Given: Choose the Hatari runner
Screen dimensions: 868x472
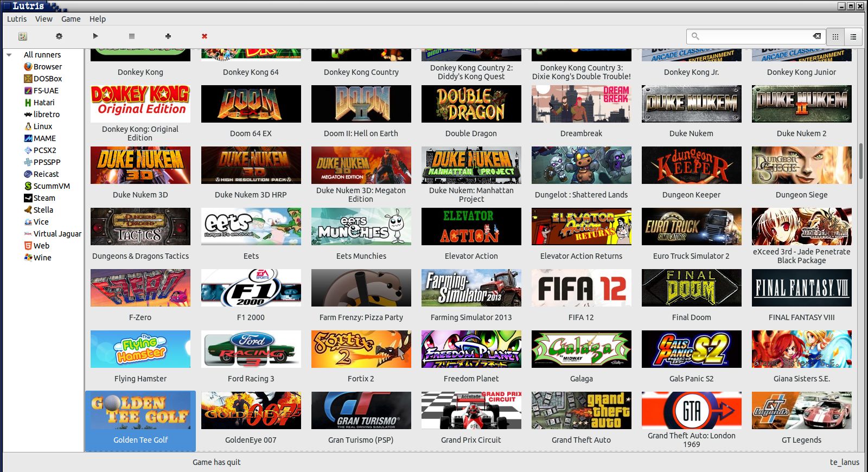Looking at the screenshot, I should pos(39,103).
